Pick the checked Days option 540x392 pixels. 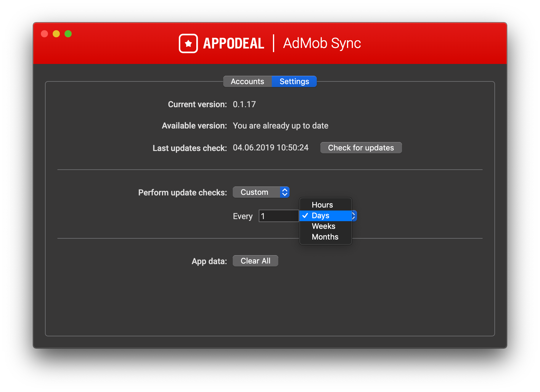tap(320, 216)
